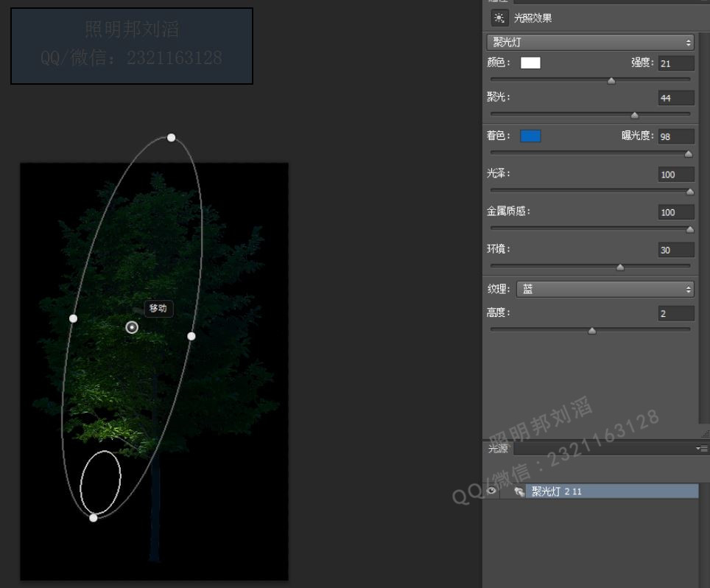
Task: Open the 光源 panel flyout menu
Action: [x=703, y=448]
